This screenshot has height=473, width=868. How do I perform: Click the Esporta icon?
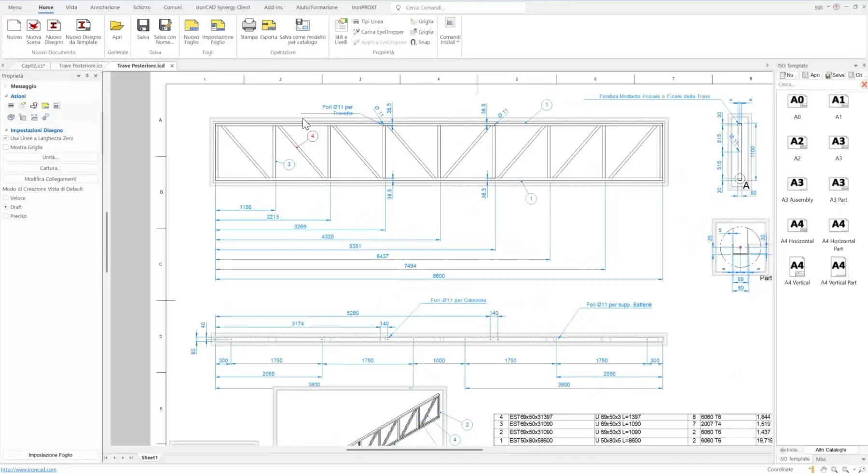pos(268,27)
